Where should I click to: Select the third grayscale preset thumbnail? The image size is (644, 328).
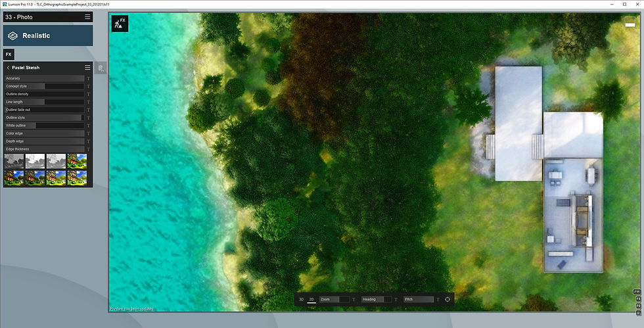coord(57,161)
